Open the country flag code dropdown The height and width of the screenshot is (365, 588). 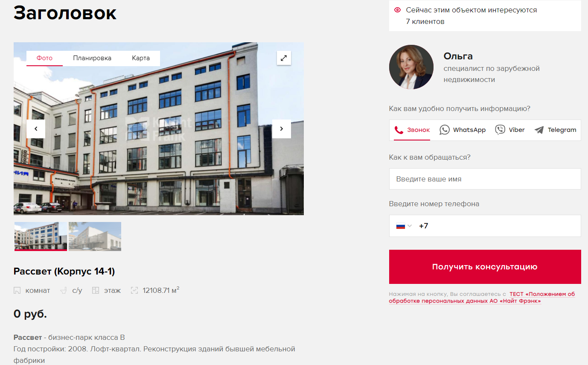(404, 226)
